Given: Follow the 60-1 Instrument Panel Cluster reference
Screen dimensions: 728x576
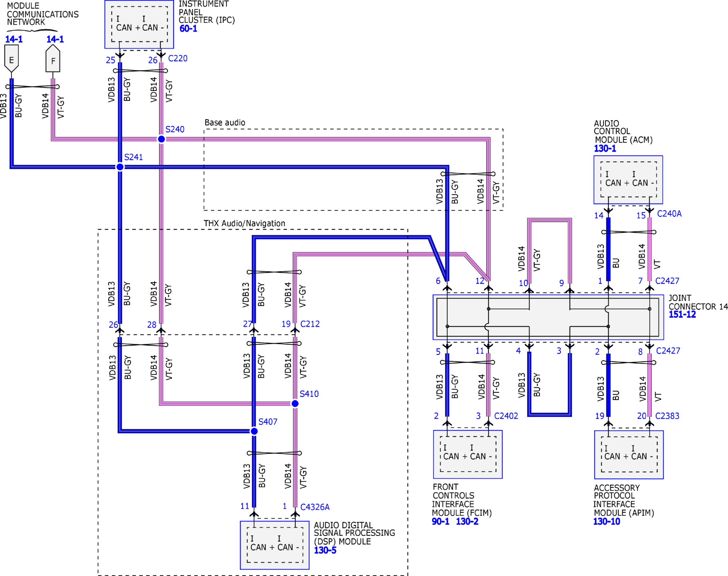Looking at the screenshot, I should click(x=188, y=29).
